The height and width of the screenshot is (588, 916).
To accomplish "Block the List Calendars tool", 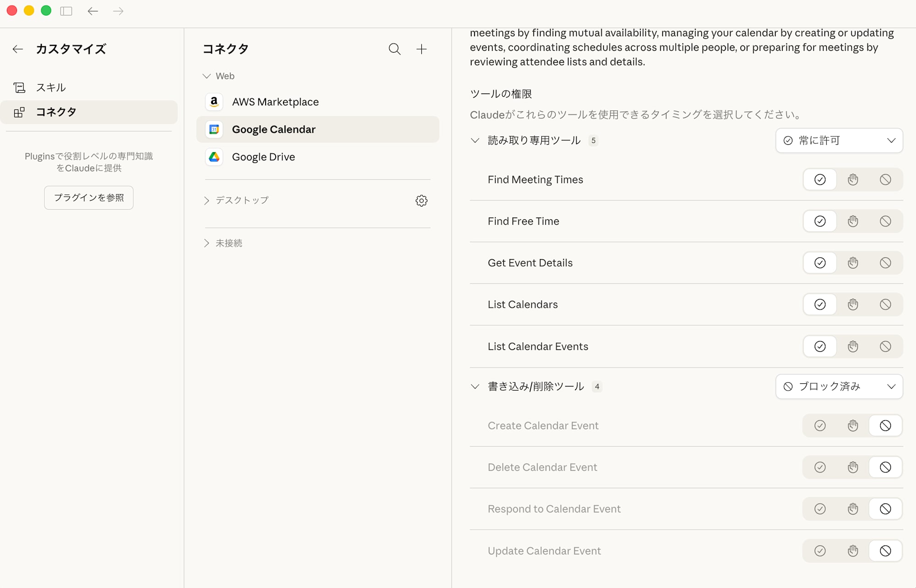I will coord(885,304).
